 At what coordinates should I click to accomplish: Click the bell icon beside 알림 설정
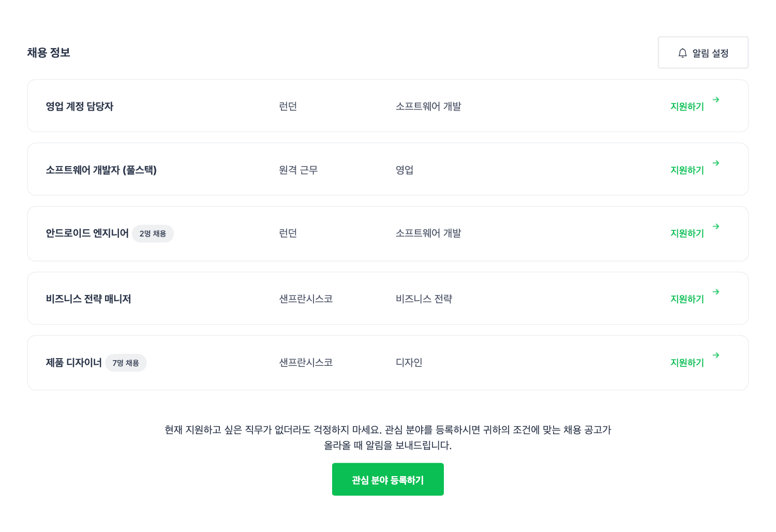click(x=682, y=53)
